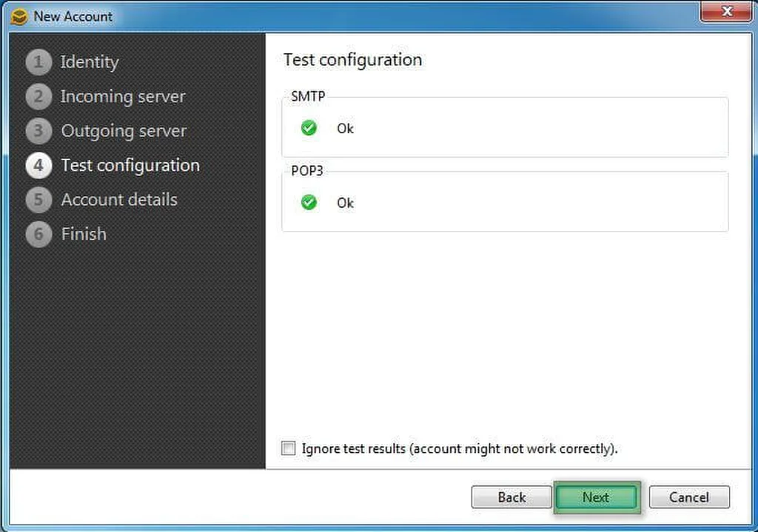Click the green SMTP check mark icon
Viewport: 758px width, 532px height.
309,128
